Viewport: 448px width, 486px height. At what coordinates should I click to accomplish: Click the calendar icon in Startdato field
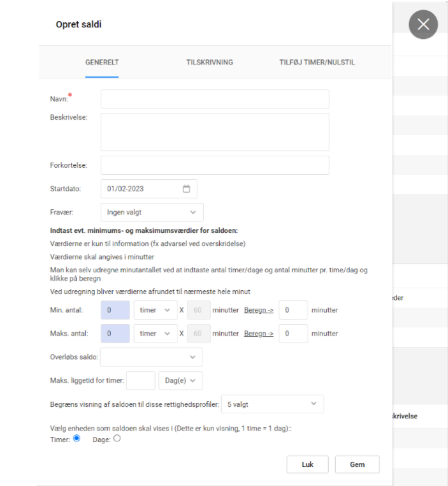(186, 189)
